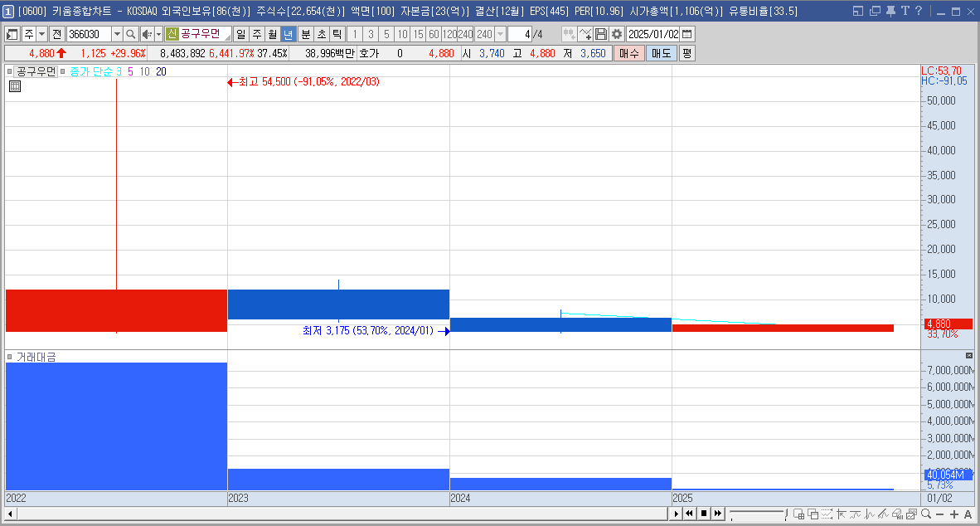
Task: Open chart settings gear icon
Action: click(x=617, y=34)
